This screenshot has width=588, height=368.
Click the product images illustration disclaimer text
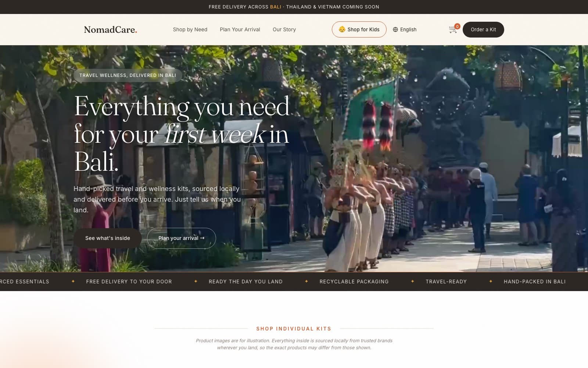(294, 344)
